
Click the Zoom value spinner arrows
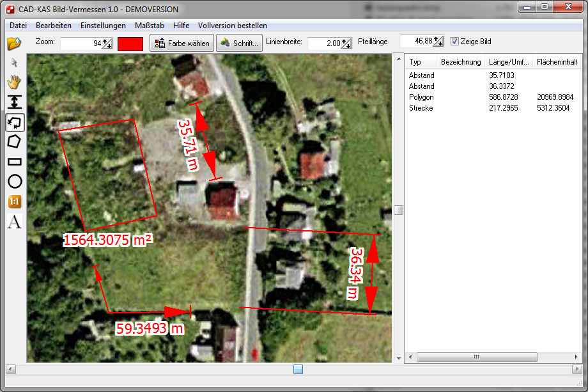(x=107, y=43)
